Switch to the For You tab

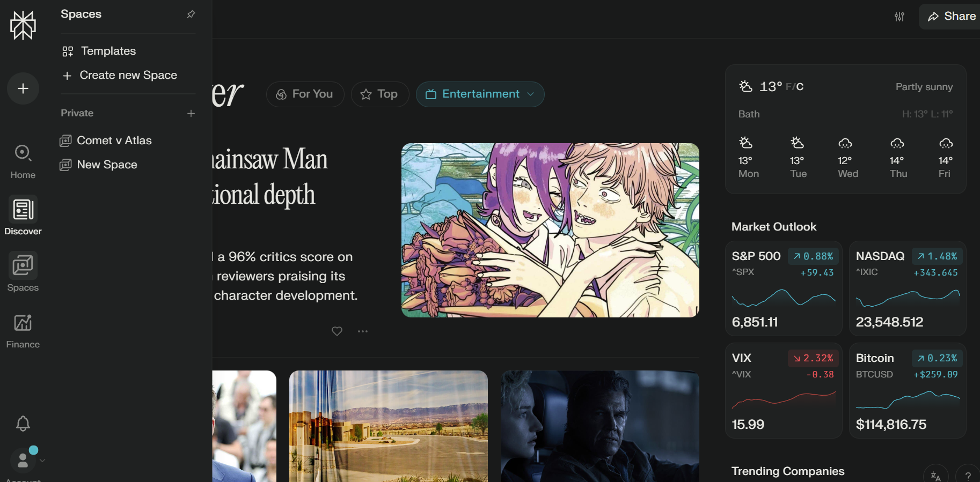(x=305, y=94)
